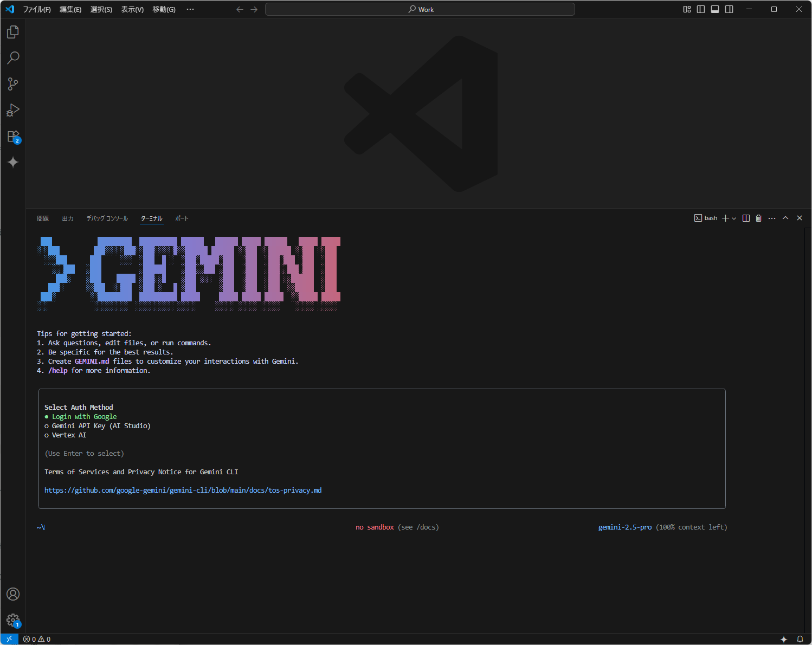
Task: Open the Explorer sidebar icon
Action: point(12,31)
